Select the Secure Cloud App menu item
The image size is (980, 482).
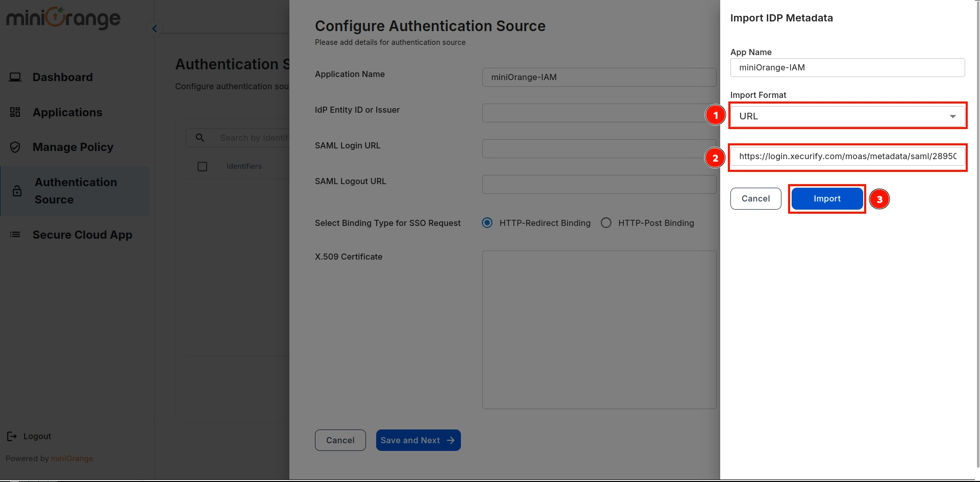click(82, 235)
